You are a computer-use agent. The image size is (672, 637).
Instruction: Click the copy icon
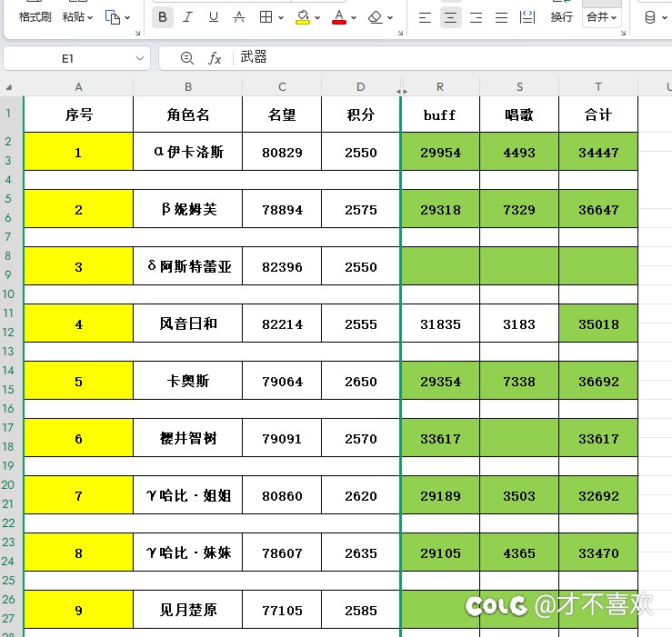(113, 17)
